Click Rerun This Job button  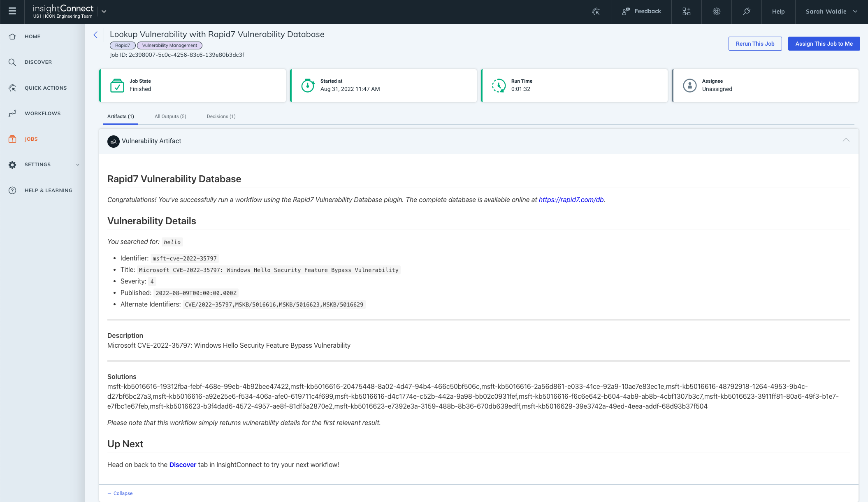(755, 44)
